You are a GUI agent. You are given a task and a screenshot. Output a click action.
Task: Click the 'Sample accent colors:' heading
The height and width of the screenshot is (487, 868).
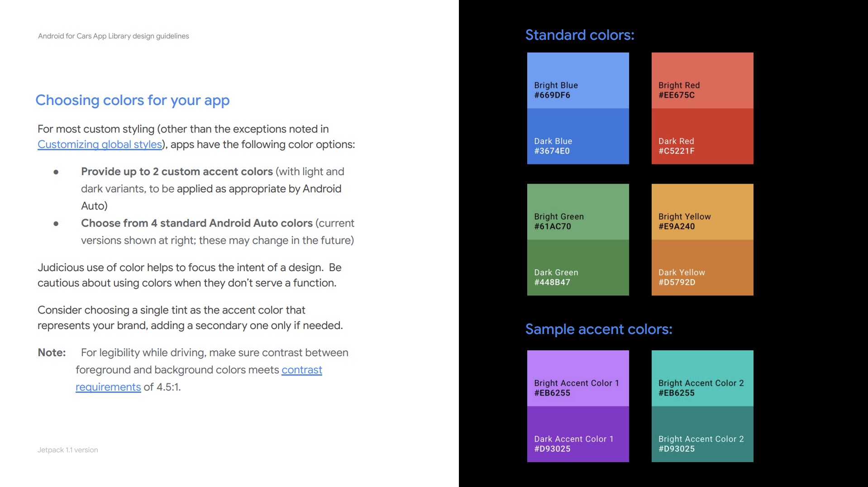(599, 329)
